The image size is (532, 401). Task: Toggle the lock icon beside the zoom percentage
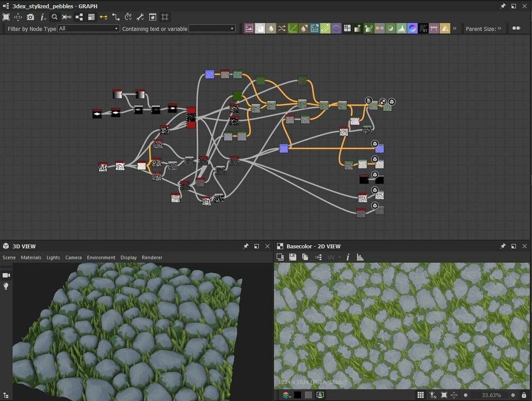click(x=524, y=395)
